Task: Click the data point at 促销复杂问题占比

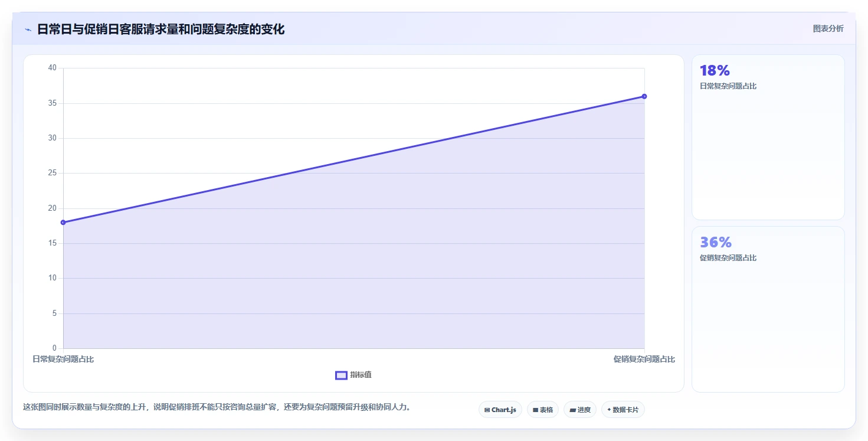Action: 644,96
